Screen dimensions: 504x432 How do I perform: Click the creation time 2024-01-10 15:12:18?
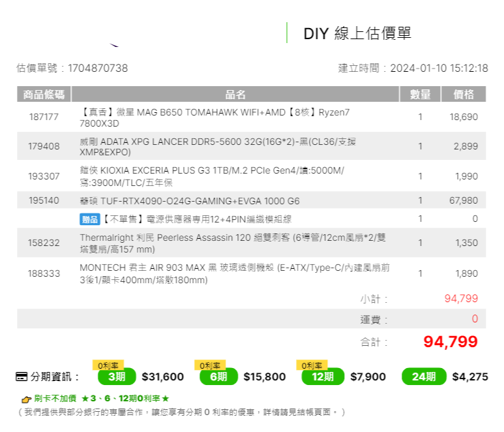click(x=439, y=69)
